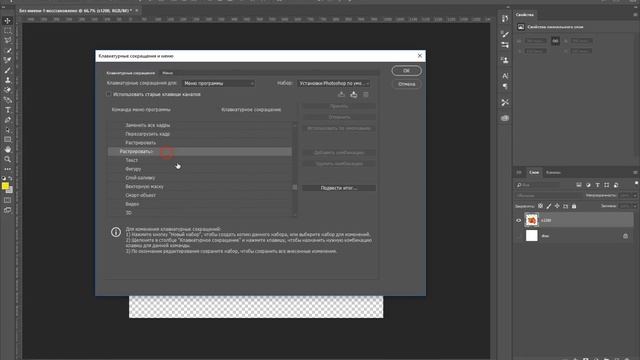The width and height of the screenshot is (640, 360).
Task: Create new shortcut set icon in dialog
Action: (x=353, y=95)
